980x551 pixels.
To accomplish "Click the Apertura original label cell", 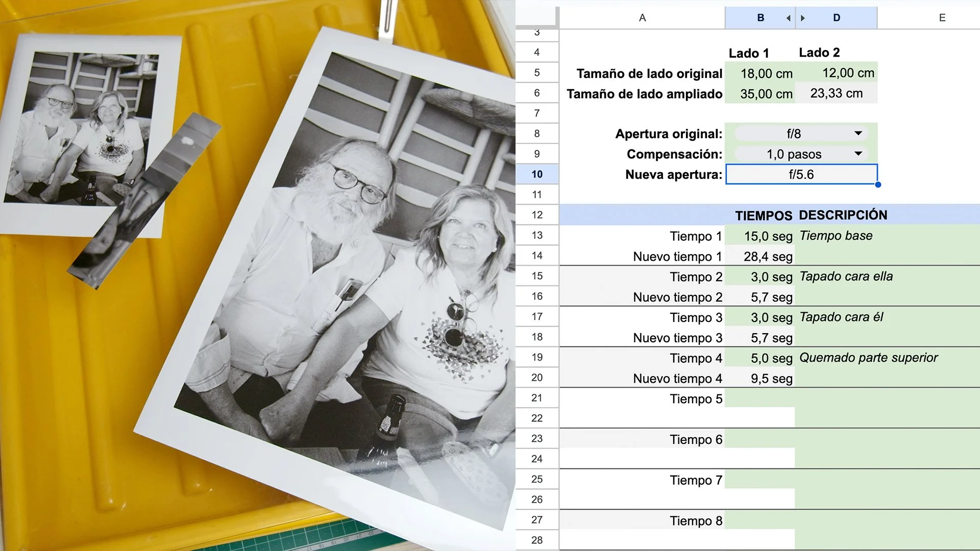I will click(x=642, y=134).
